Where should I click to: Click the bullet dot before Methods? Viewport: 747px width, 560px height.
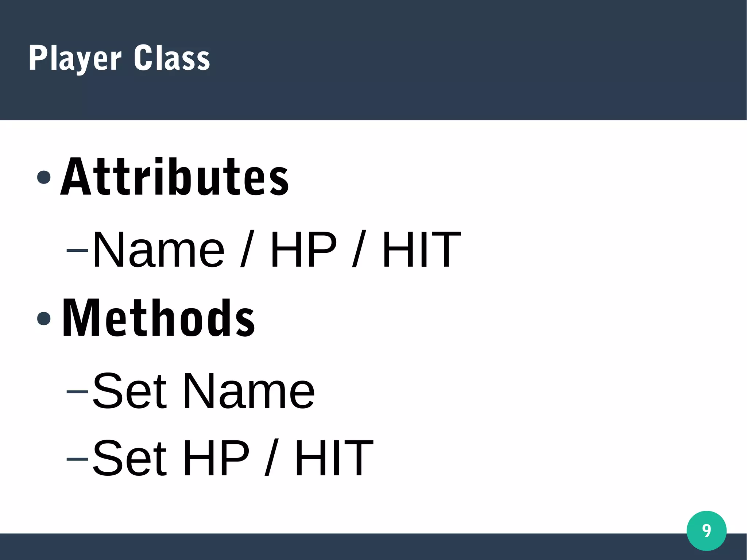point(44,318)
